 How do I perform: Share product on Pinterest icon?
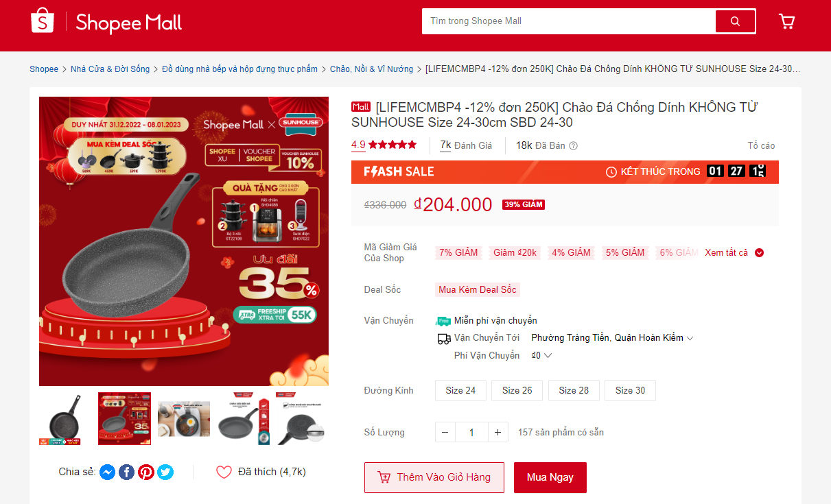tap(145, 472)
